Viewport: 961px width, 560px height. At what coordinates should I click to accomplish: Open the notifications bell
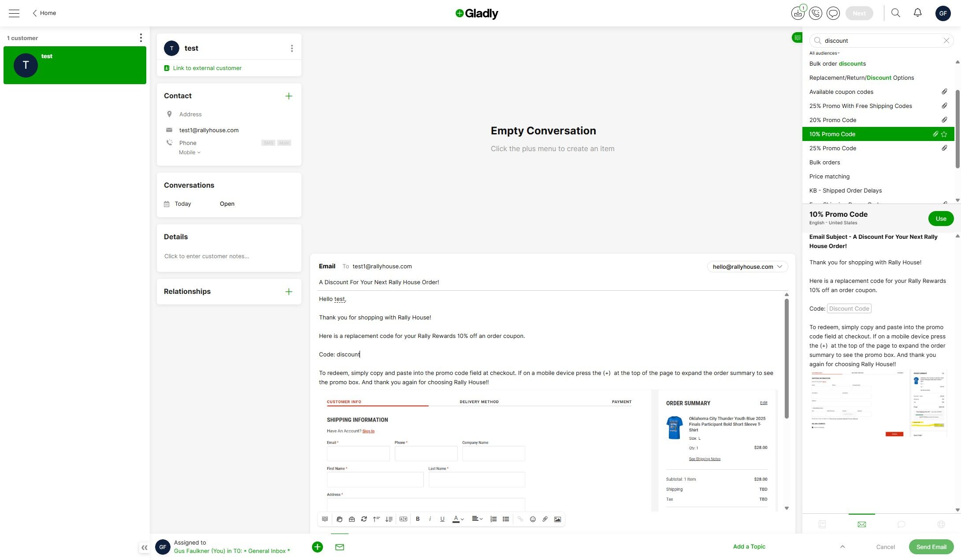tap(918, 13)
